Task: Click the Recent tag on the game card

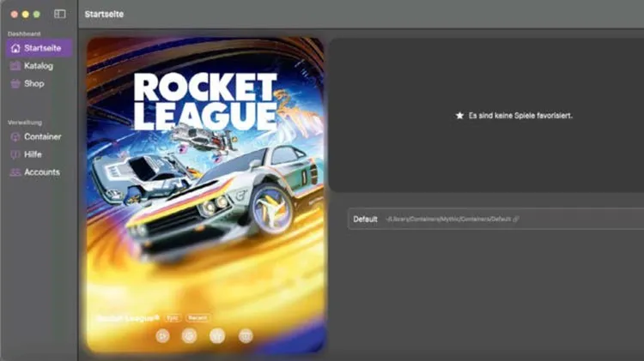Action: (x=198, y=318)
